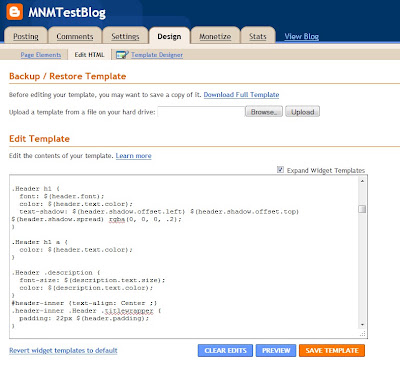The width and height of the screenshot is (400, 365).
Task: Toggle Expand Widget Templates checkbox
Action: (x=280, y=170)
